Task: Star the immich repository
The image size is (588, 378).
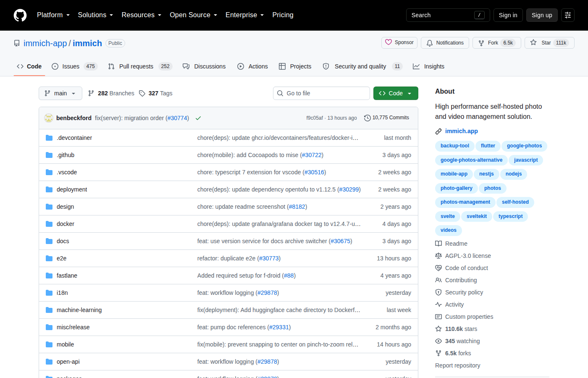Action: pyautogui.click(x=549, y=43)
